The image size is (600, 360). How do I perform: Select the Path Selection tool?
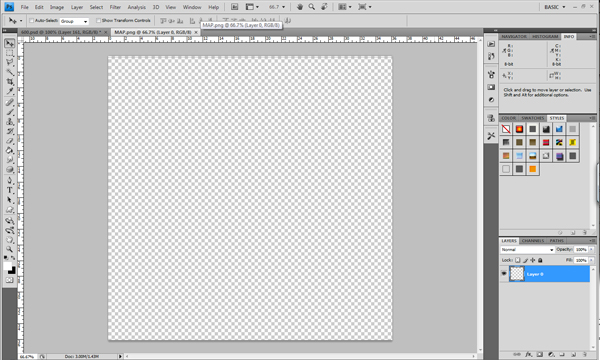coord(10,200)
